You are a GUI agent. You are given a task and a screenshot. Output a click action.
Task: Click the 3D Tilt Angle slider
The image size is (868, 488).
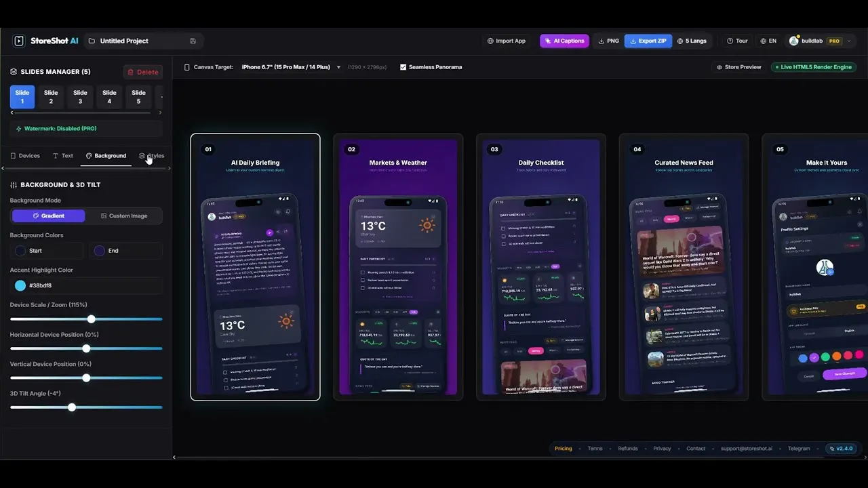86,407
